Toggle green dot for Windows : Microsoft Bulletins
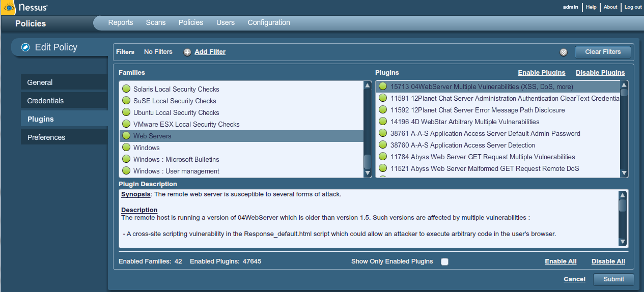 126,159
